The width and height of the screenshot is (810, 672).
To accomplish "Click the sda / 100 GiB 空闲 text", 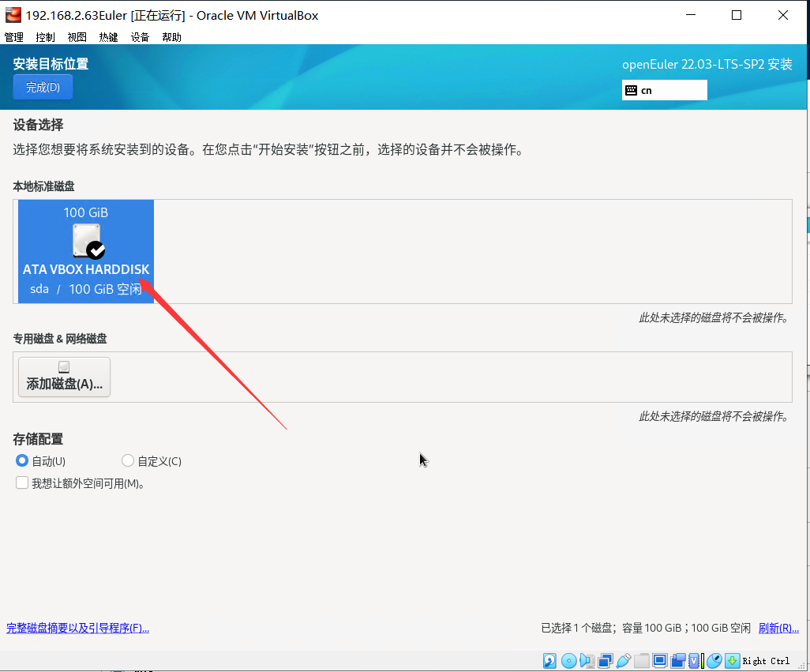I will click(86, 289).
